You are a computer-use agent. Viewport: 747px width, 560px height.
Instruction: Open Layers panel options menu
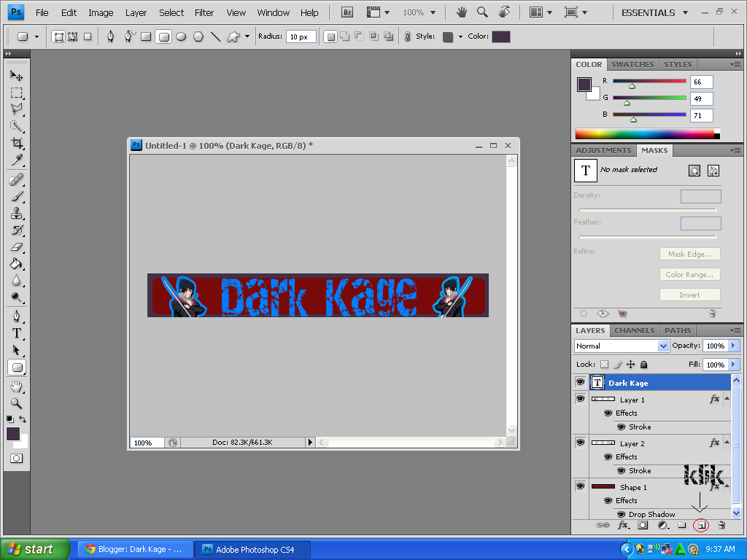click(x=735, y=330)
